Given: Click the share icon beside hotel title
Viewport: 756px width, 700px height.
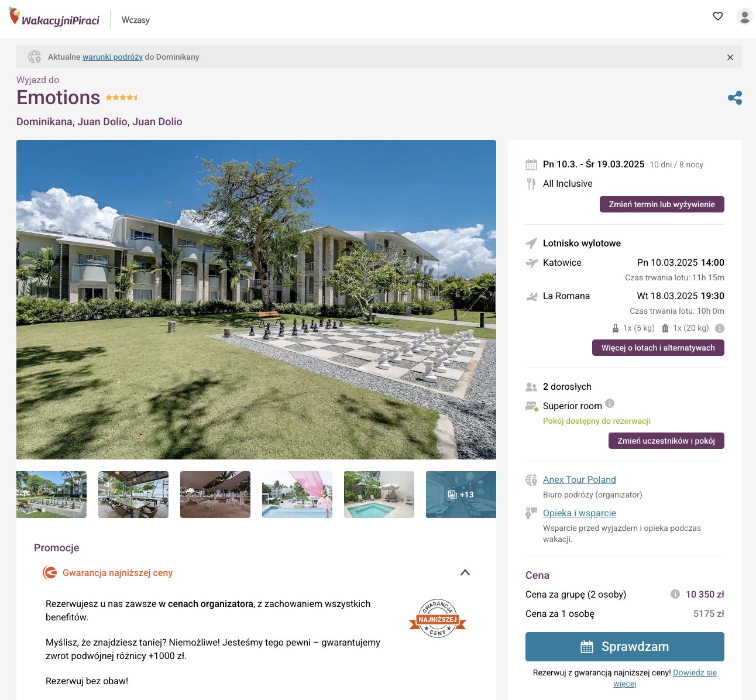Looking at the screenshot, I should click(735, 98).
